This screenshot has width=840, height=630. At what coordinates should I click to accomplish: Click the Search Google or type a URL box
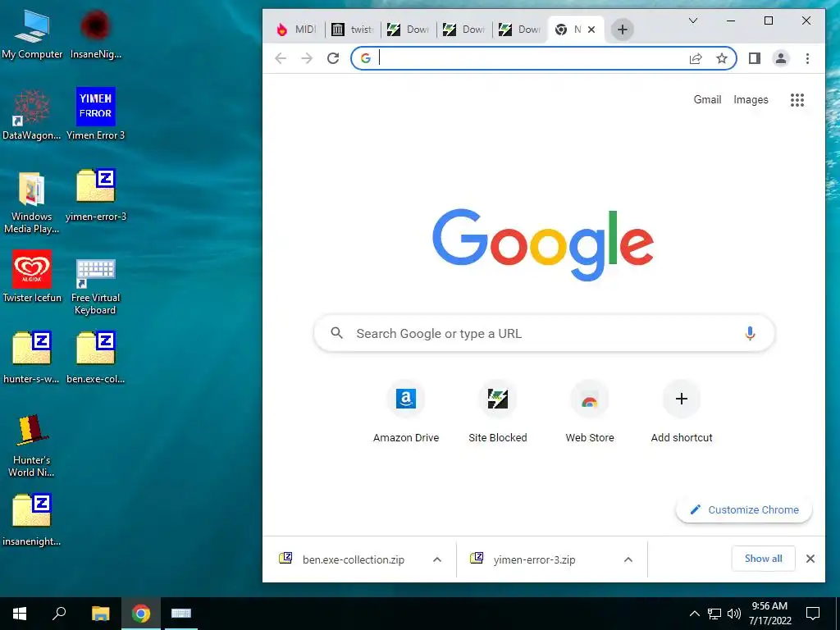click(x=544, y=333)
